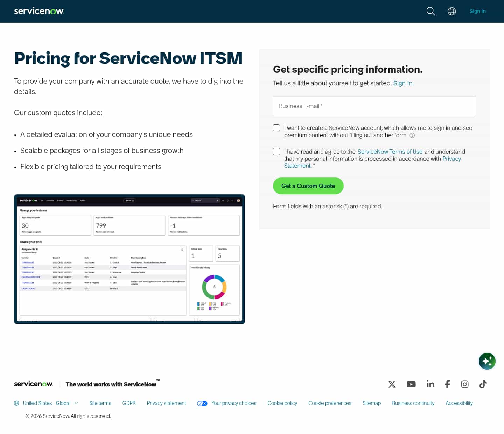Open the Sitemap footer link
The image size is (504, 434).
[x=372, y=403]
